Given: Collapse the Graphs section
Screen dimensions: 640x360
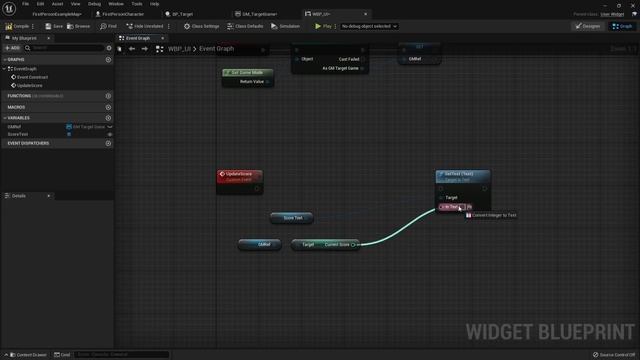Looking at the screenshot, I should click(5, 60).
